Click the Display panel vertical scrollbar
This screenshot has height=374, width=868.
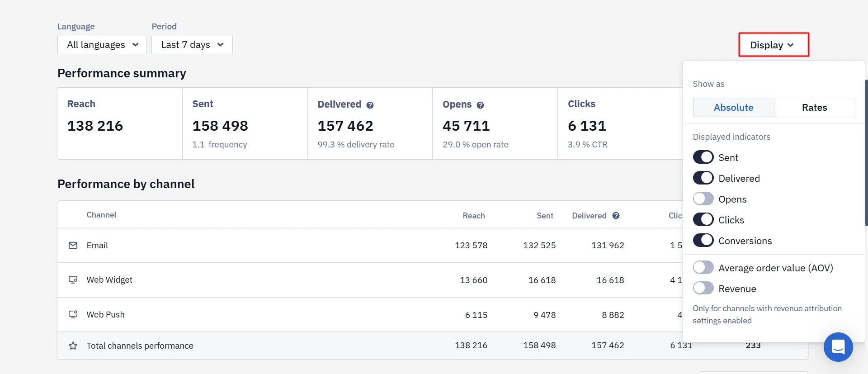(866, 152)
